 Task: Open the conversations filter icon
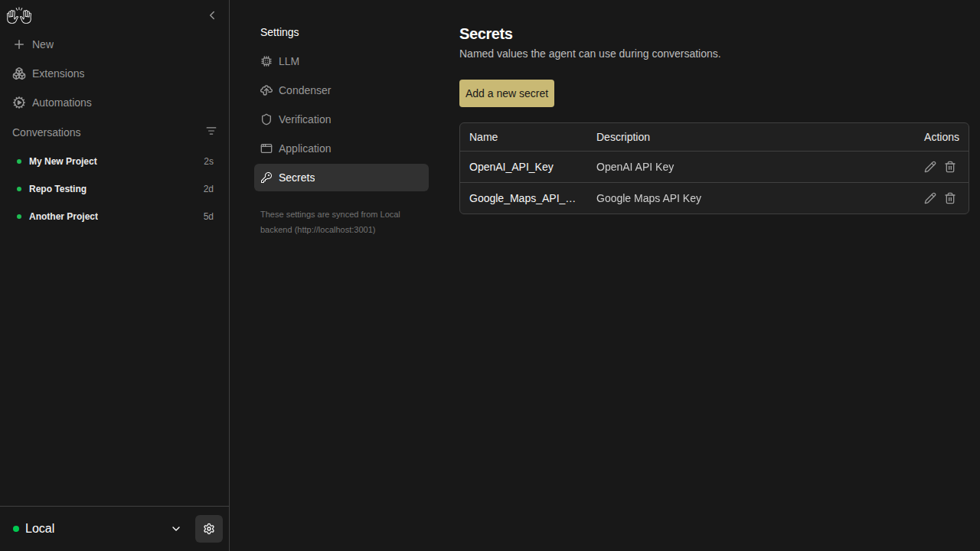211,132
